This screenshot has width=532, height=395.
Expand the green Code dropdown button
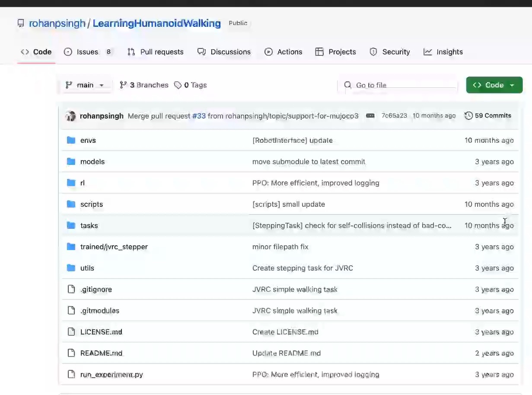(x=494, y=85)
